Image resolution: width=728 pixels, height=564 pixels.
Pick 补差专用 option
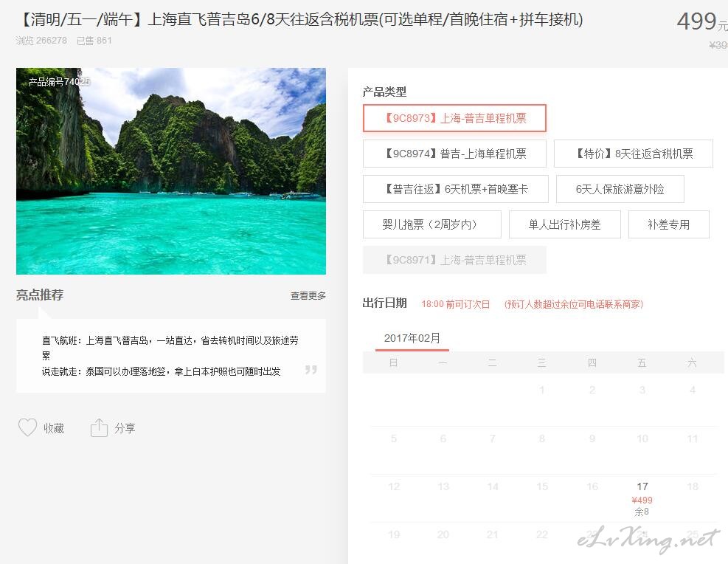(x=668, y=224)
